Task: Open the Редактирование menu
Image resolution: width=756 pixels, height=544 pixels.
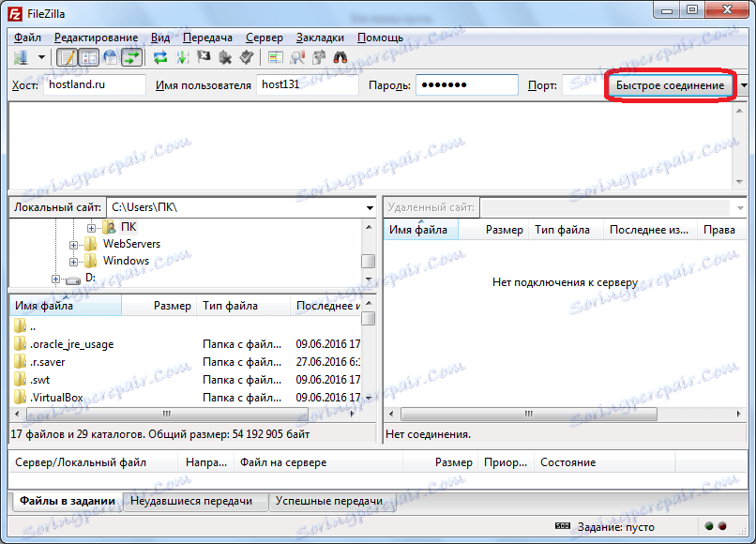Action: 96,38
